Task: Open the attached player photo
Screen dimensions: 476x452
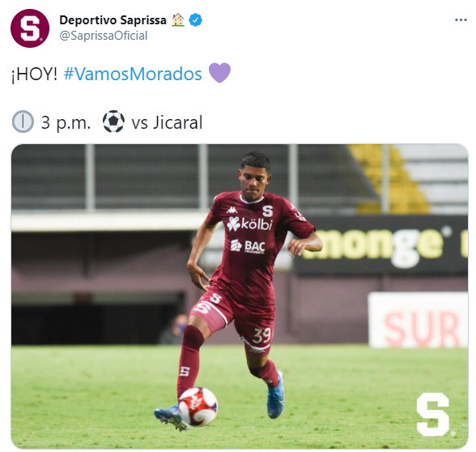Action: pyautogui.click(x=240, y=296)
